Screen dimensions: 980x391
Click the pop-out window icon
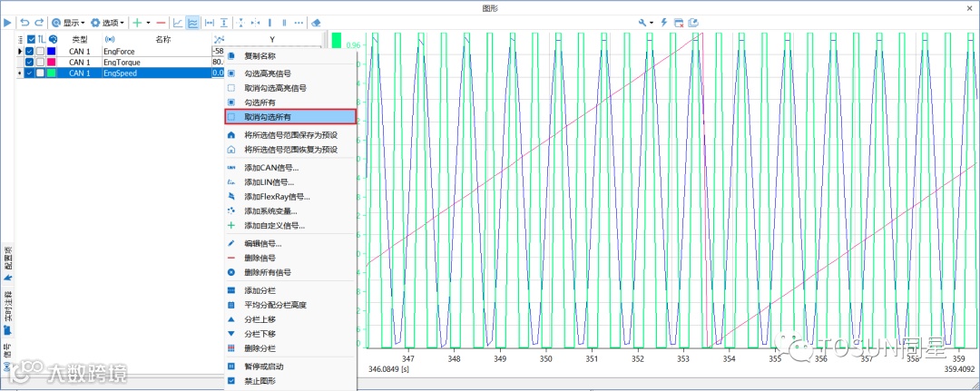tap(693, 23)
